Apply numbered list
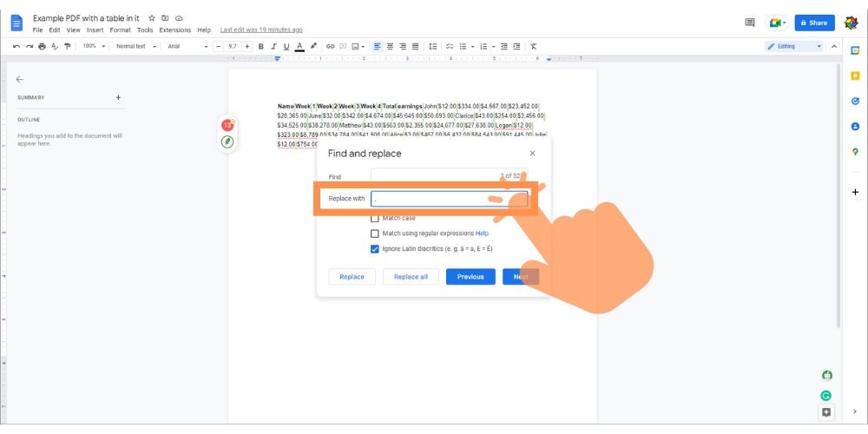This screenshot has width=868, height=434. 483,47
